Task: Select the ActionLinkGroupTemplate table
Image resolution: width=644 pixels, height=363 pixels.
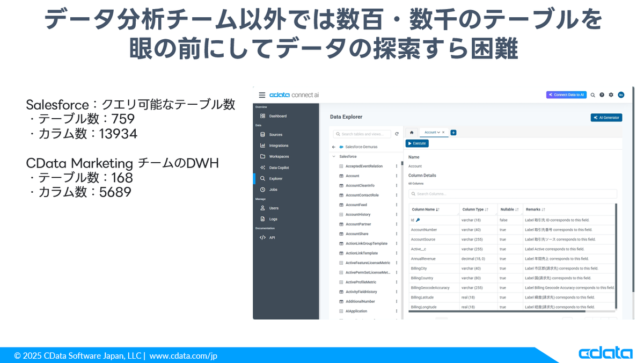Action: (x=366, y=244)
